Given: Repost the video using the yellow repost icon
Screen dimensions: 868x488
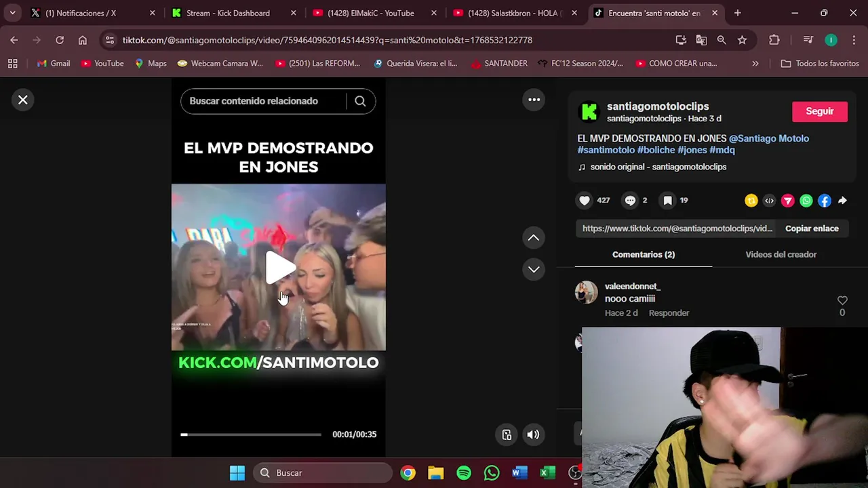Looking at the screenshot, I should pyautogui.click(x=751, y=201).
